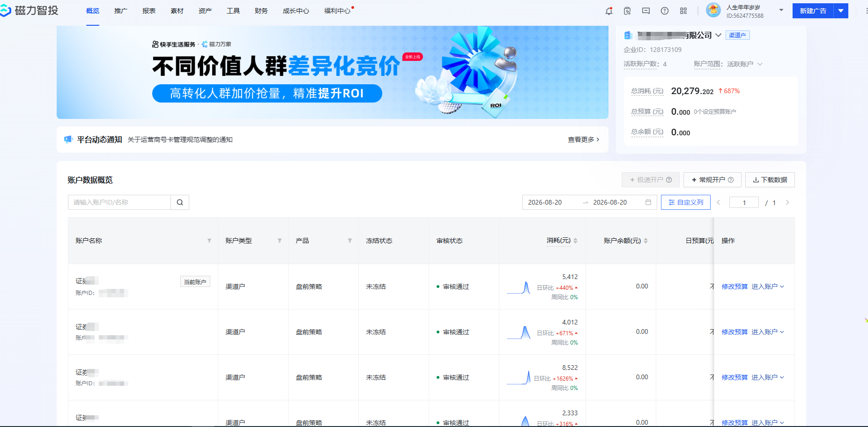Click the 极速开户 button

650,180
